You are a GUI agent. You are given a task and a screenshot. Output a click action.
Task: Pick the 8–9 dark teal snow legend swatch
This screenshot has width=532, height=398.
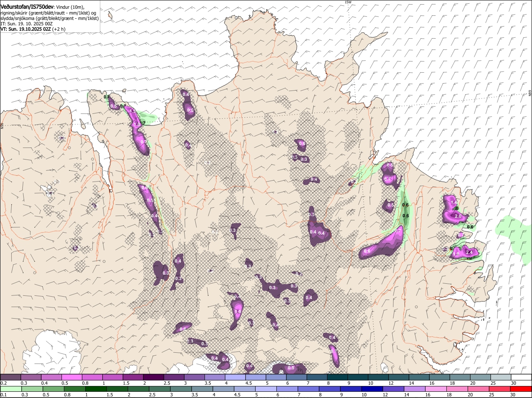[x=337, y=377]
